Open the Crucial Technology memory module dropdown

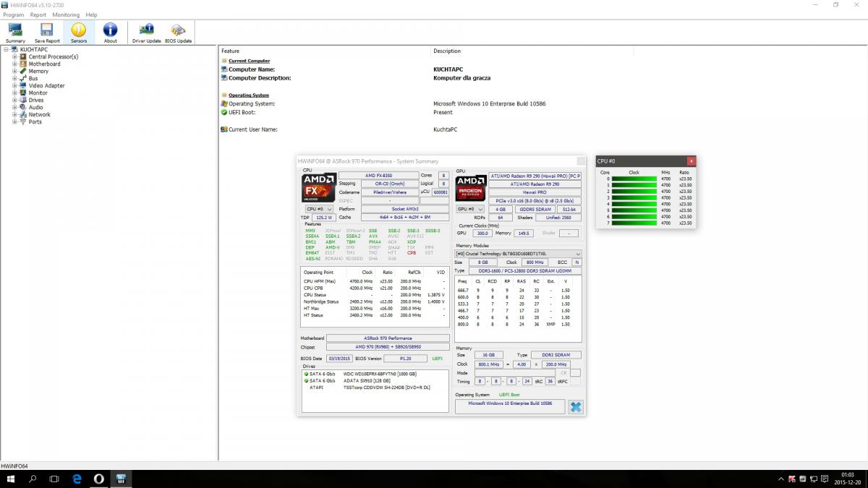pyautogui.click(x=518, y=254)
